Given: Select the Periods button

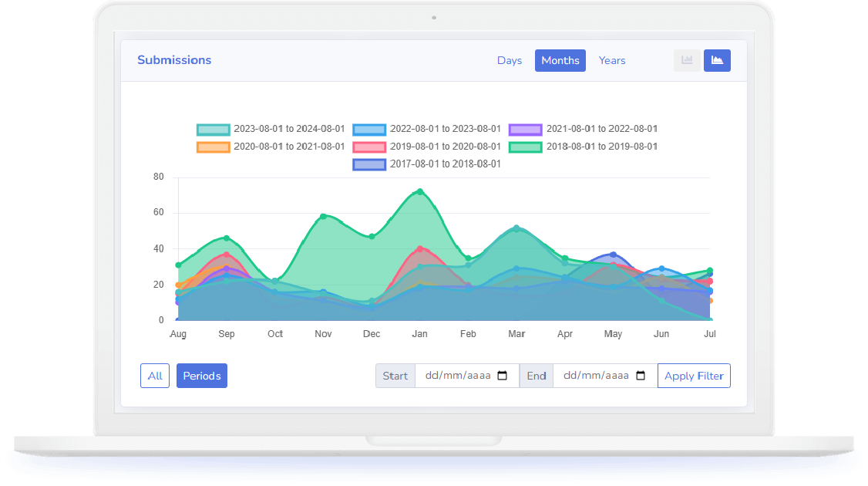Looking at the screenshot, I should point(202,376).
